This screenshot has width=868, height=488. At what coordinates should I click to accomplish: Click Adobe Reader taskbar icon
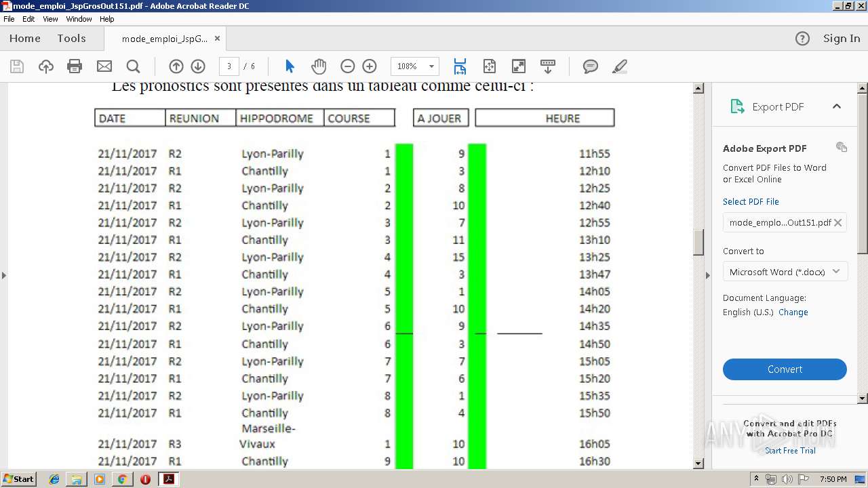tap(168, 479)
